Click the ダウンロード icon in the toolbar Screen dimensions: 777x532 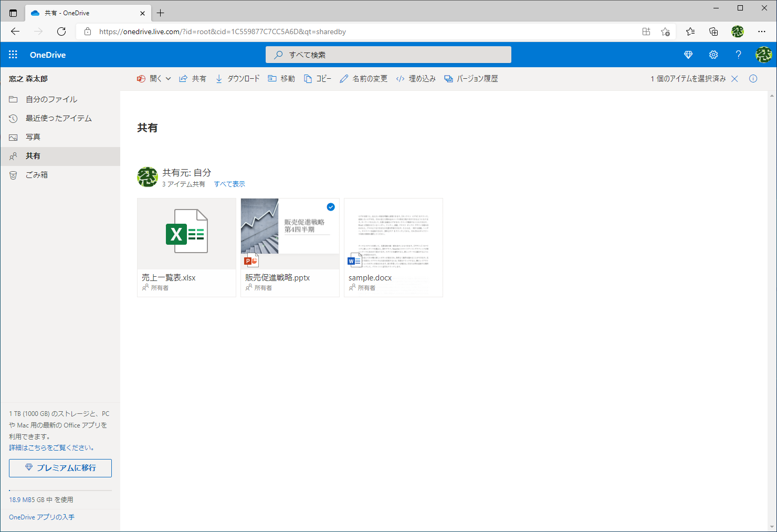click(219, 78)
